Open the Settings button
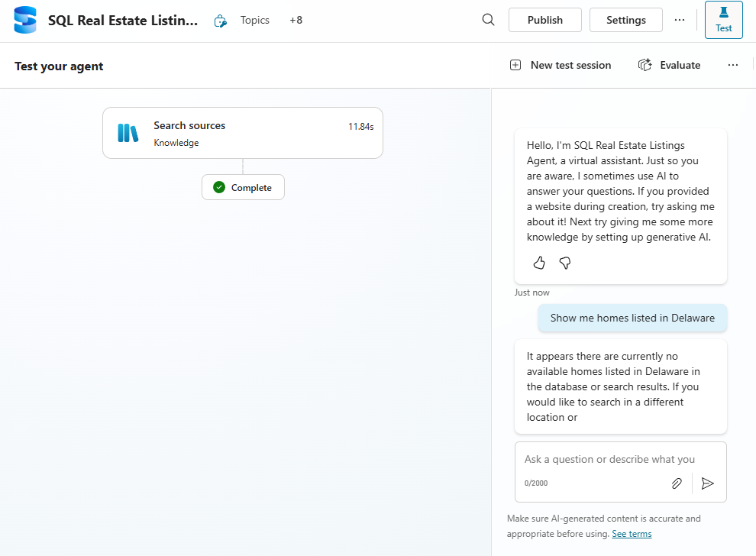Screen dimensions: 756x556 click(x=626, y=20)
